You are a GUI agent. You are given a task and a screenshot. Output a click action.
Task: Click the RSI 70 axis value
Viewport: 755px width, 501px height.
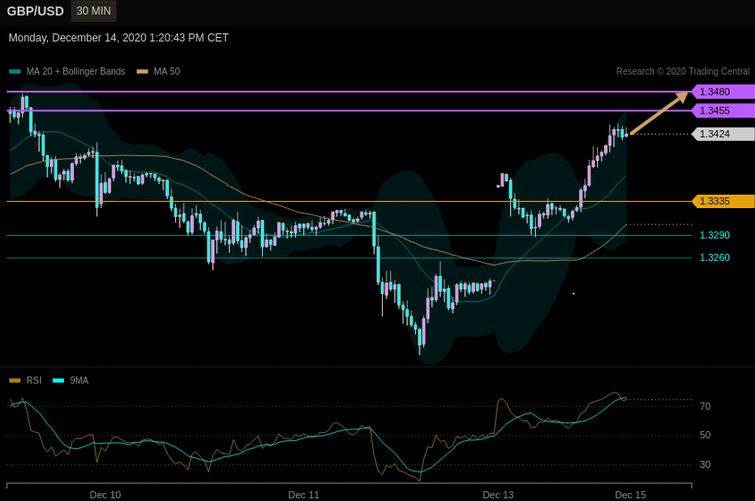click(705, 407)
